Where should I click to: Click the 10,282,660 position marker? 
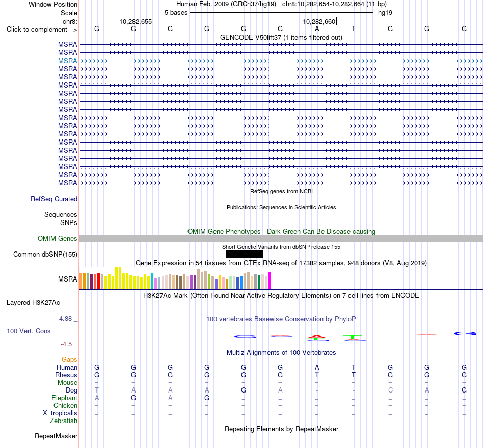pos(319,21)
